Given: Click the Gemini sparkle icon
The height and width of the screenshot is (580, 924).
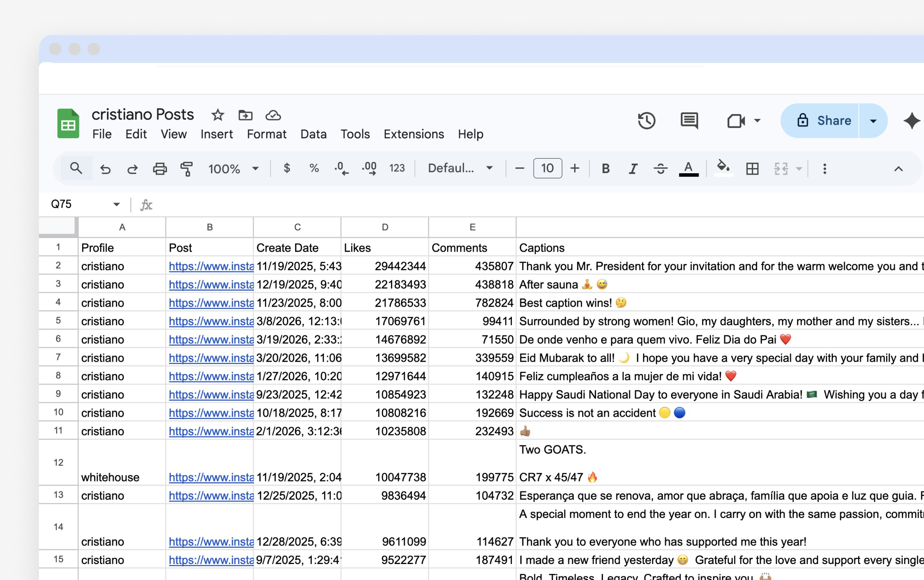Looking at the screenshot, I should (x=912, y=121).
